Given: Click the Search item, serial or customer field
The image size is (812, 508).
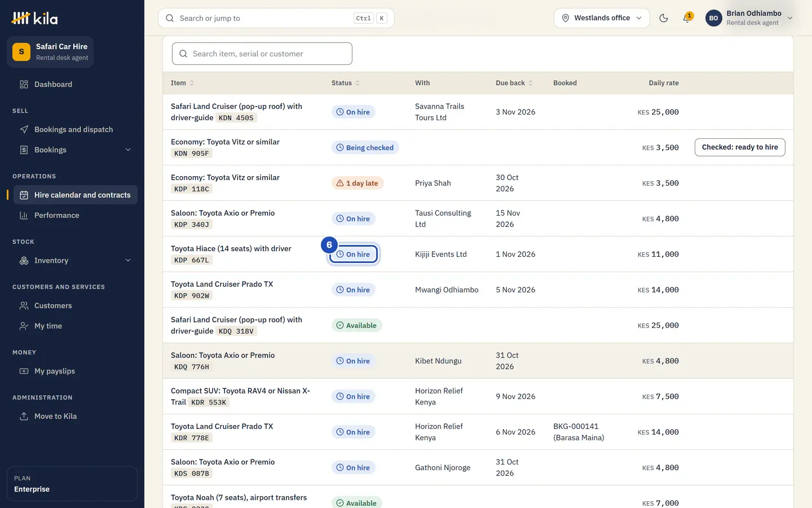Looking at the screenshot, I should click(x=262, y=54).
